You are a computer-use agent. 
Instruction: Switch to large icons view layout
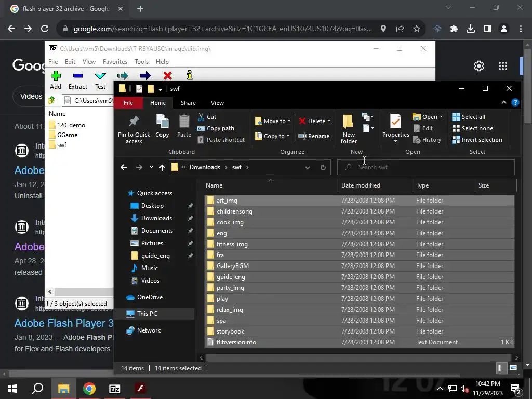(513, 368)
